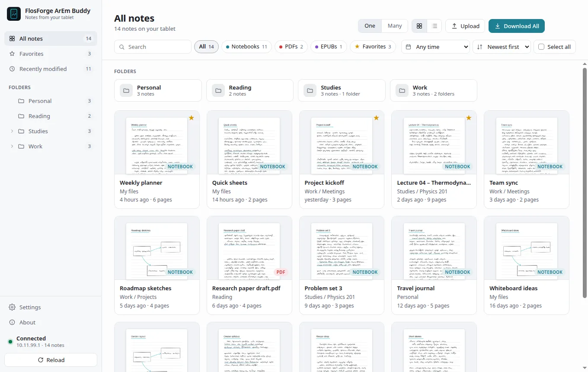The height and width of the screenshot is (372, 588).
Task: Click the Personal folder card icon
Action: pyautogui.click(x=126, y=90)
